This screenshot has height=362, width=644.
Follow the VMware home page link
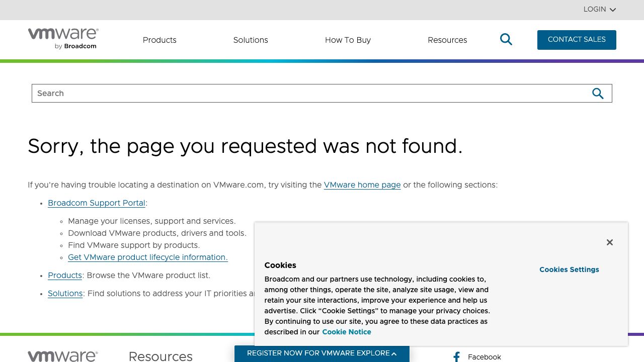(x=362, y=185)
